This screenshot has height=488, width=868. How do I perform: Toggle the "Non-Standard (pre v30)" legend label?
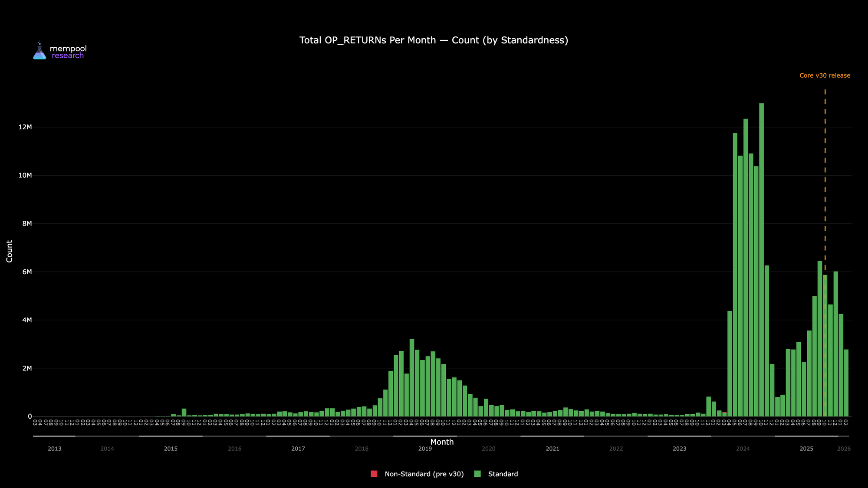(x=424, y=474)
